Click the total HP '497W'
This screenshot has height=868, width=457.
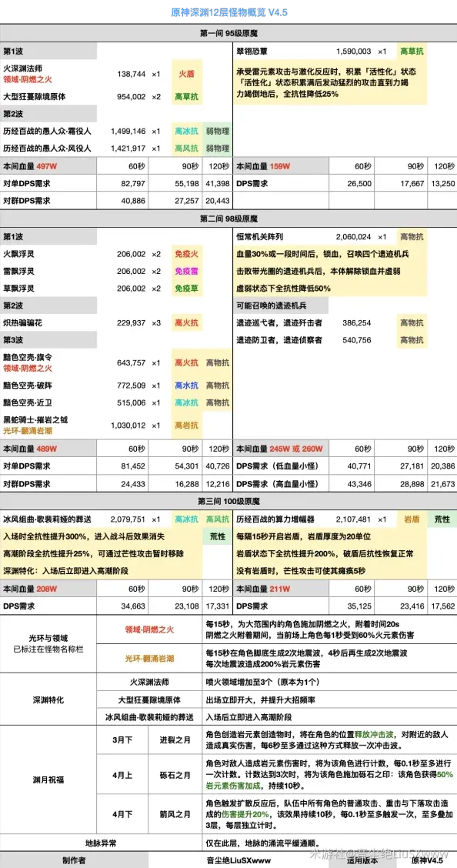[x=47, y=166]
